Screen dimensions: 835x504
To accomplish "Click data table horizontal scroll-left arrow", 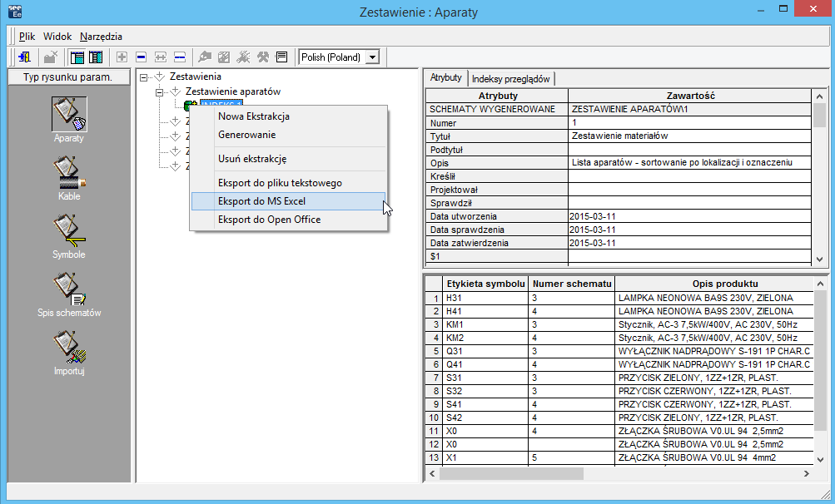I will point(432,473).
